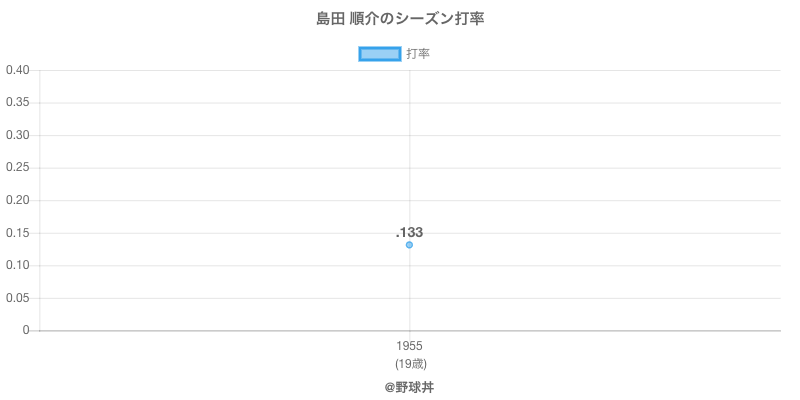Click the vertical gridline above the .133 label
Screen dimensions: 800x400
tap(409, 150)
